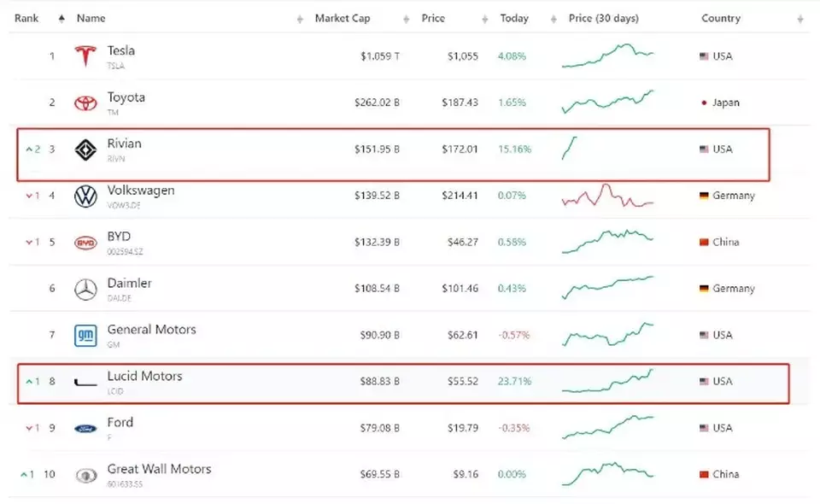The width and height of the screenshot is (820, 504).
Task: Select the BYD company name
Action: 119,237
